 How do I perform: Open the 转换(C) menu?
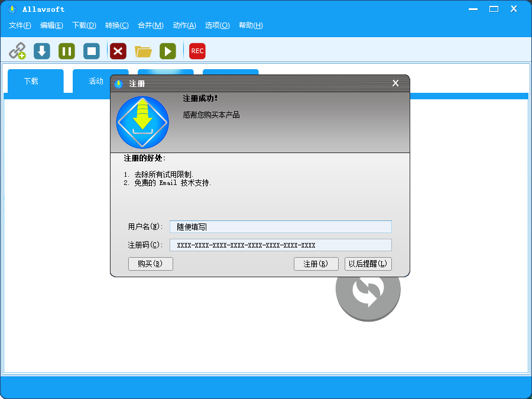pos(116,25)
